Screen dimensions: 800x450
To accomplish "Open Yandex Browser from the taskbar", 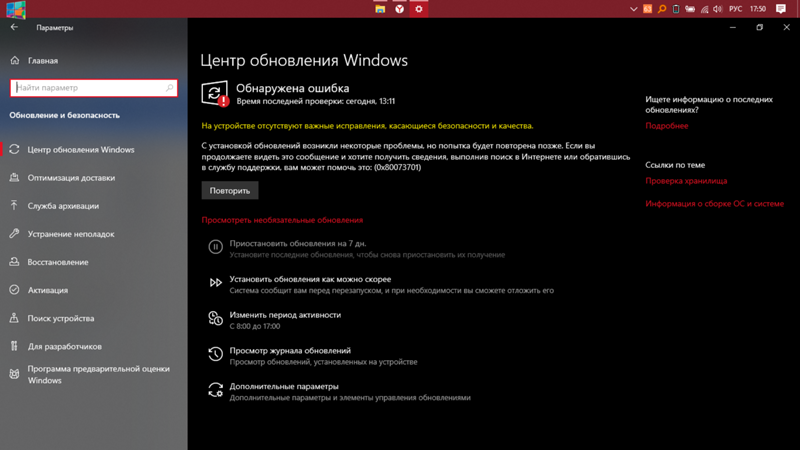I will click(x=399, y=9).
